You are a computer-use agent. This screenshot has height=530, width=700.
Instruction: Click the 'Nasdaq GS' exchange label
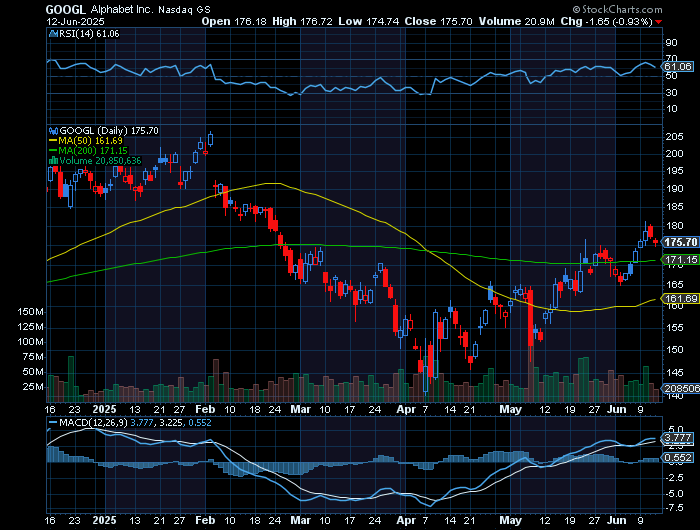click(x=185, y=9)
